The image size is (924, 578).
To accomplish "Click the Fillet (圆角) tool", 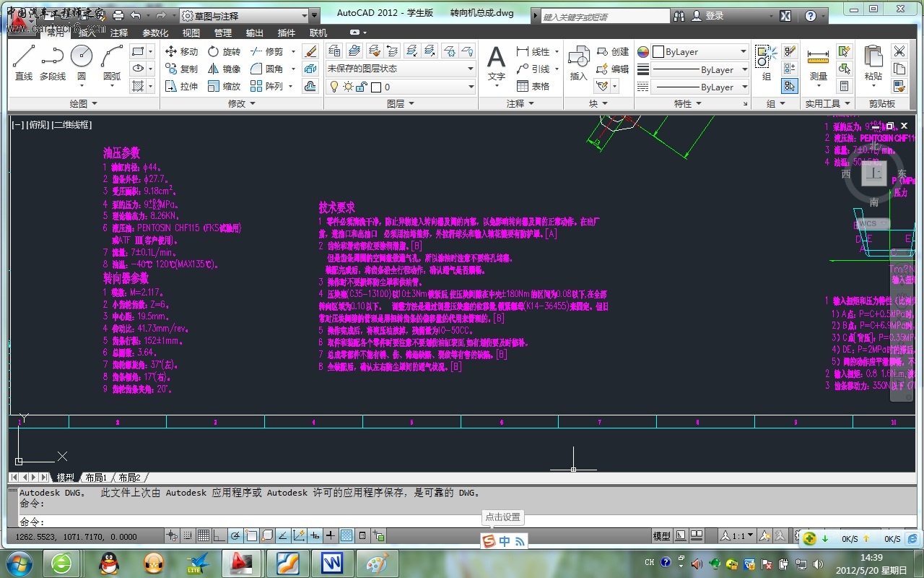I will [266, 69].
